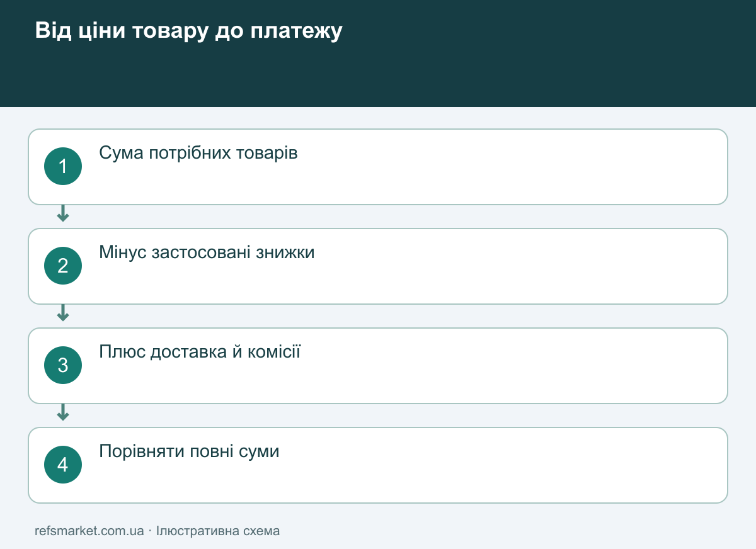Image resolution: width=756 pixels, height=549 pixels.
Task: Click the footer text 'refsmarket.com.ua'
Action: pyautogui.click(x=89, y=531)
